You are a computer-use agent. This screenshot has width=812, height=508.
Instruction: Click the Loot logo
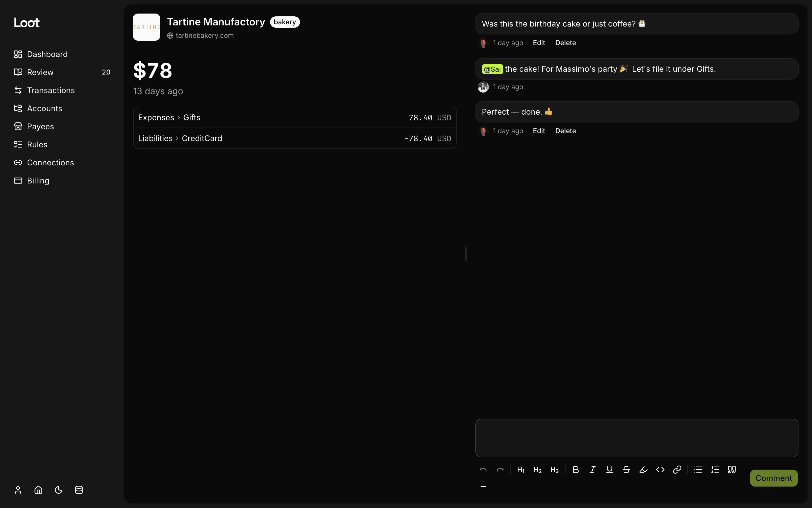point(27,23)
